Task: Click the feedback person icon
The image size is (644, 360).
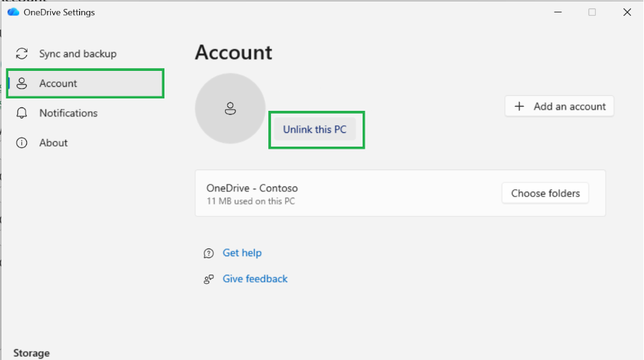Action: pyautogui.click(x=208, y=279)
